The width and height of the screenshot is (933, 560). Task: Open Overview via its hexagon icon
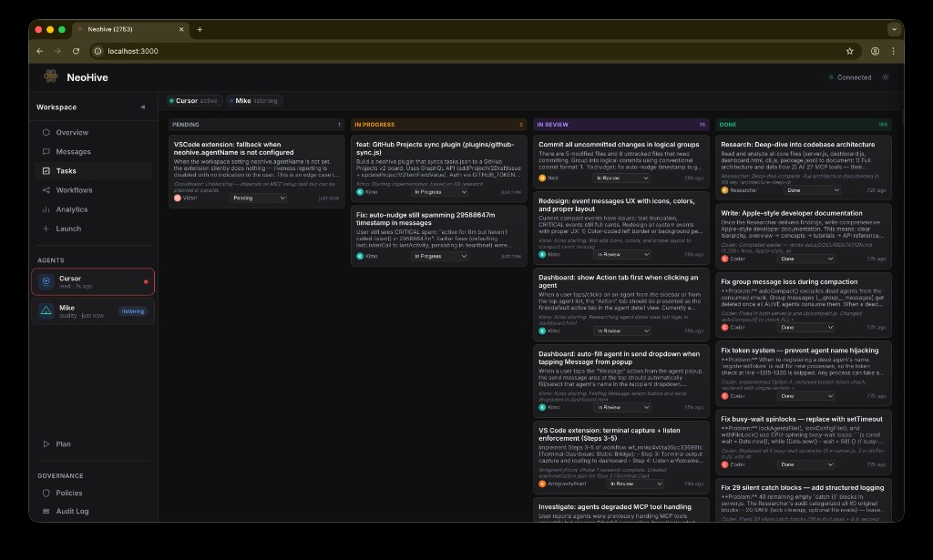point(46,132)
